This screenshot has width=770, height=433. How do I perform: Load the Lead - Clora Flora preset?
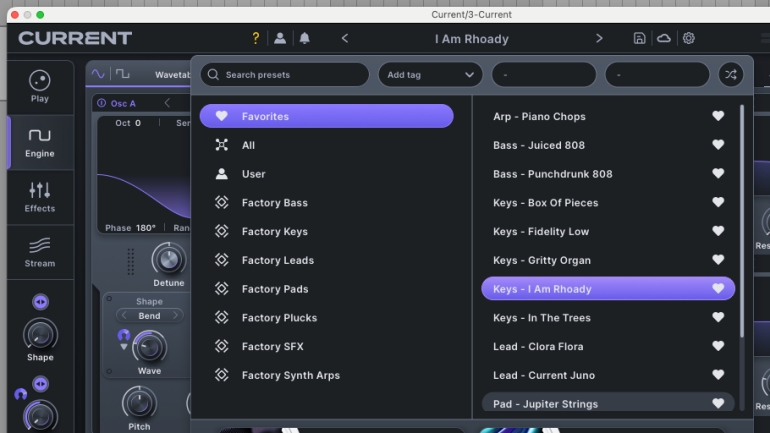click(x=608, y=347)
